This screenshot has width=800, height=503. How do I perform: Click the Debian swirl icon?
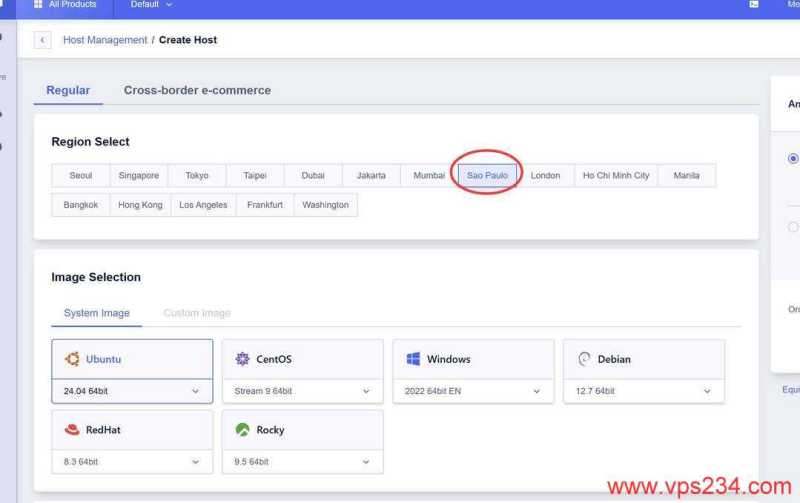pos(583,359)
